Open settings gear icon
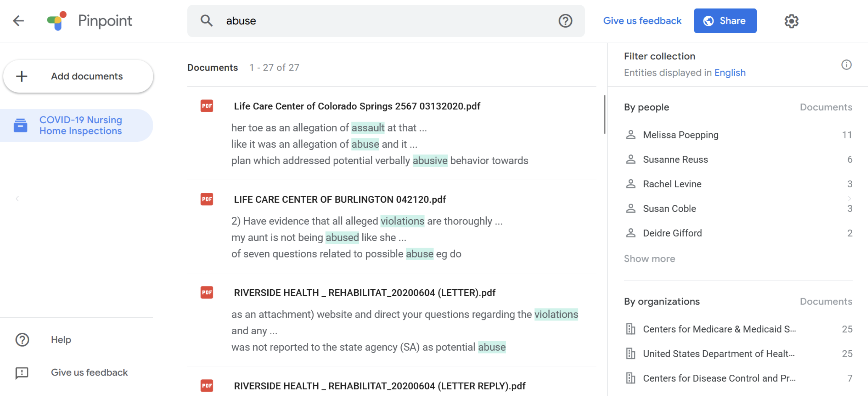The height and width of the screenshot is (396, 868). point(791,21)
